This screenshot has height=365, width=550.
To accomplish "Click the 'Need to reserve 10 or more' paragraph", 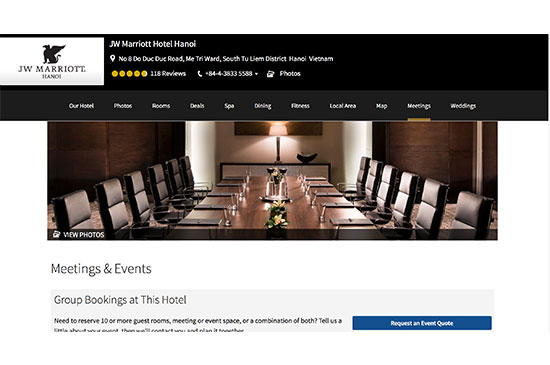I will (198, 325).
